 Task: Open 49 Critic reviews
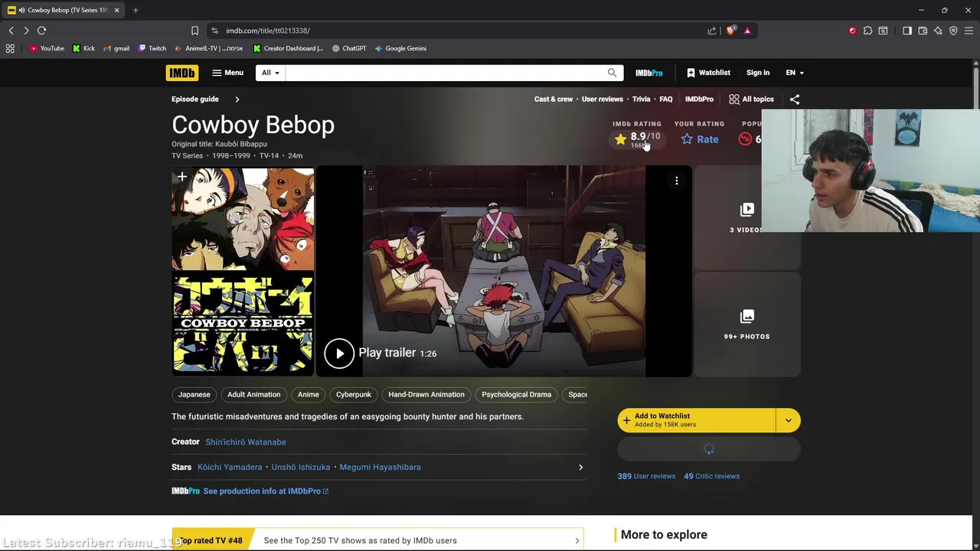[x=712, y=476]
